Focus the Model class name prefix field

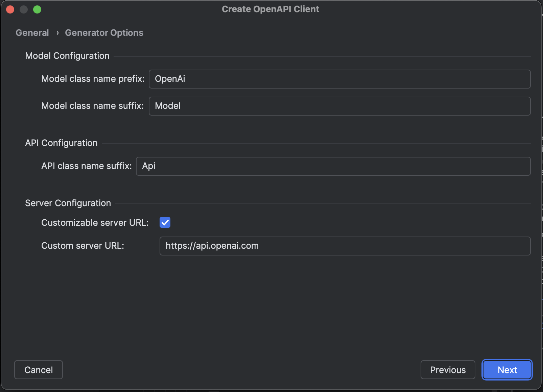click(339, 79)
